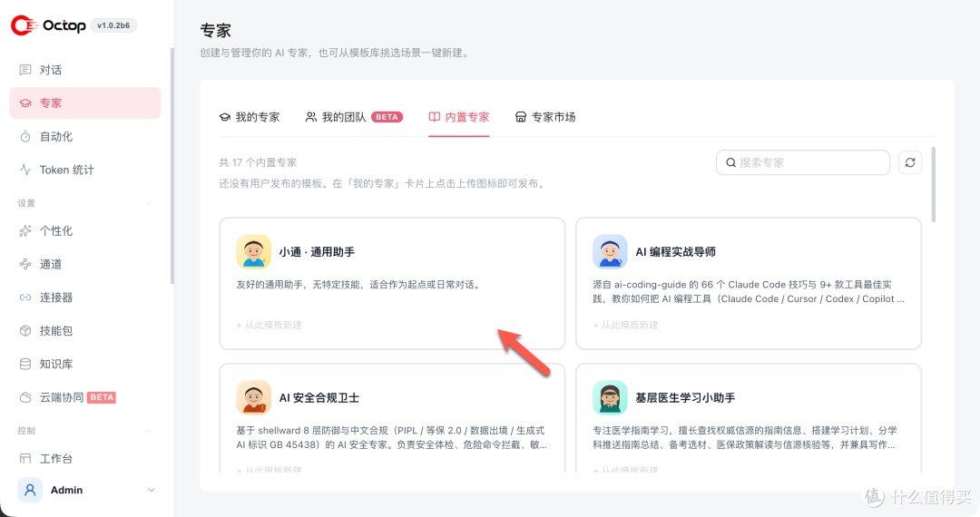
Task: Open the Admin account dropdown chevron
Action: click(x=152, y=490)
